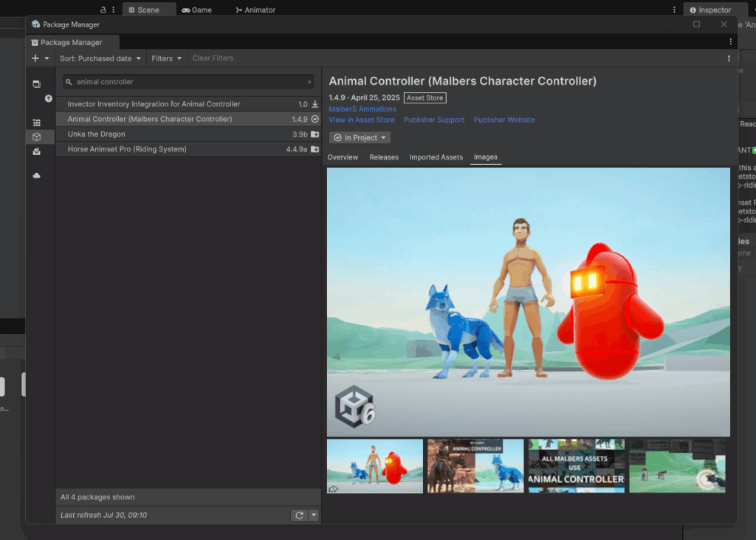This screenshot has width=756, height=540.
Task: Open the Updates sidebar icon with arrow
Action: click(x=48, y=98)
